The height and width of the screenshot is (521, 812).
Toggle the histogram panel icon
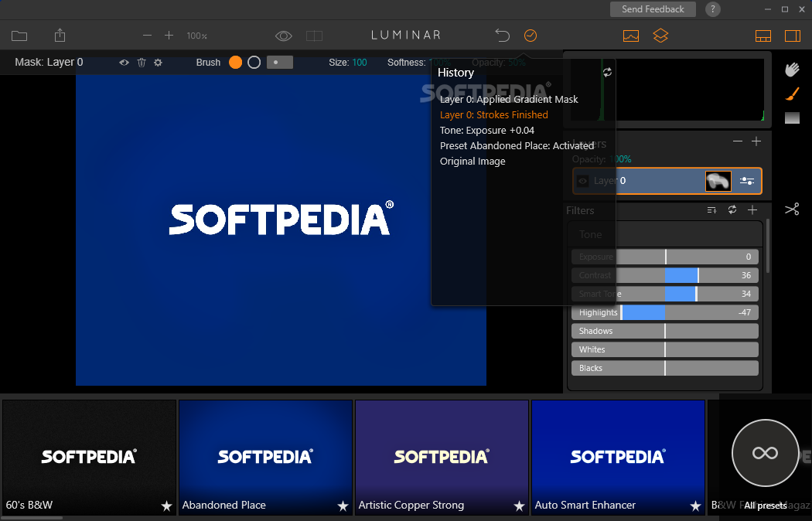pos(631,36)
